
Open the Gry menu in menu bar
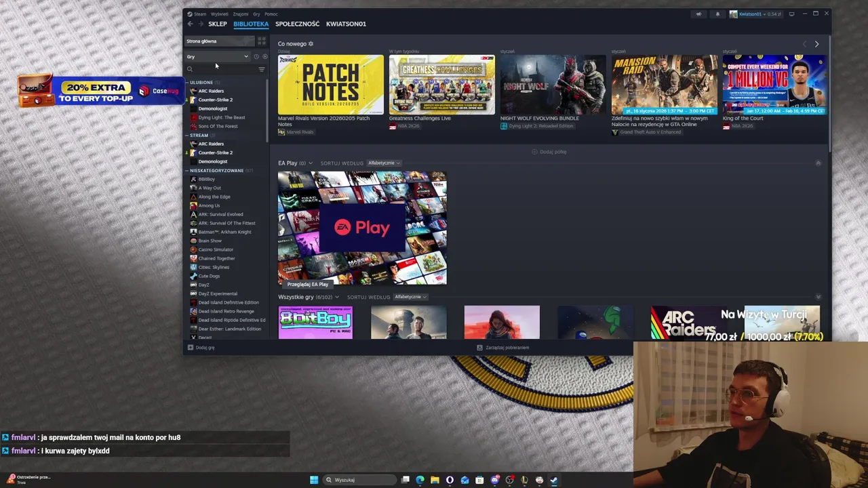click(x=256, y=14)
